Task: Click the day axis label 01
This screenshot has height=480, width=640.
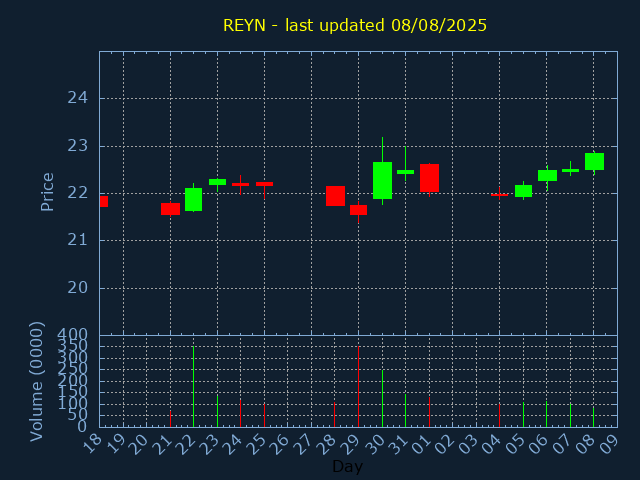Action: pyautogui.click(x=422, y=444)
